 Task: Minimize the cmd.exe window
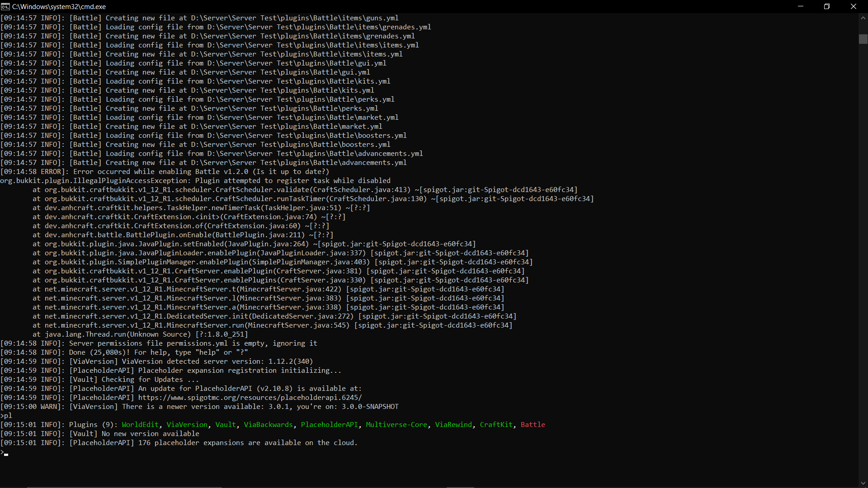click(x=801, y=6)
